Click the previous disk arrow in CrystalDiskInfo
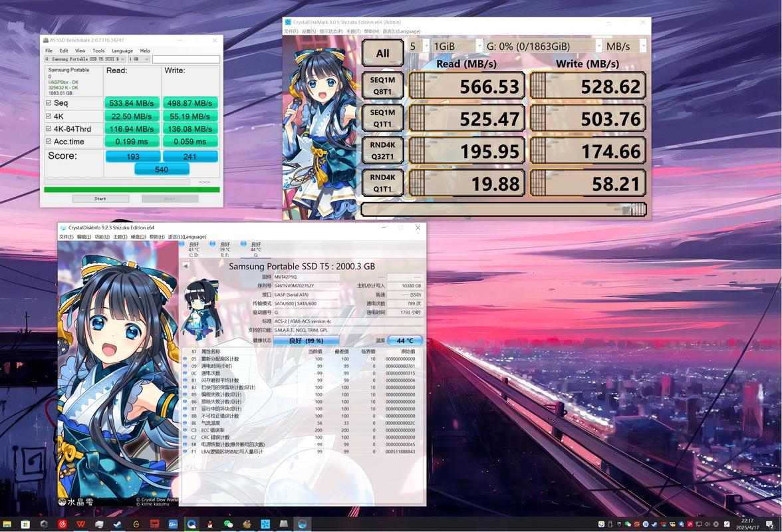This screenshot has width=782, height=532. point(186,266)
